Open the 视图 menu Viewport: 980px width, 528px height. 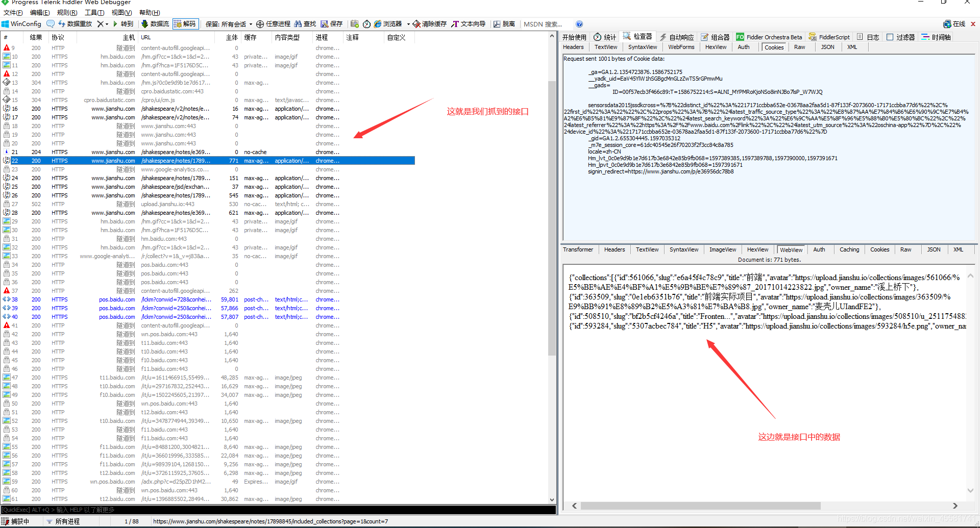121,13
